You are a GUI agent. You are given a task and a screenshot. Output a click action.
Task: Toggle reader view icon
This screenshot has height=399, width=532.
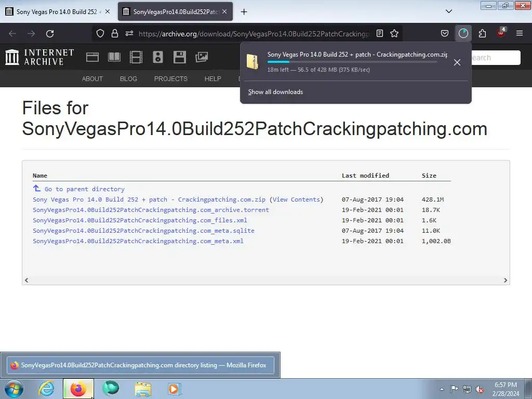[380, 33]
